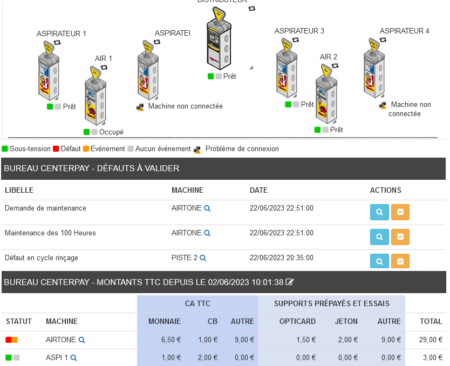Click AIRTONE monnaie value 6,50 €
The image size is (450, 366).
[x=171, y=340]
